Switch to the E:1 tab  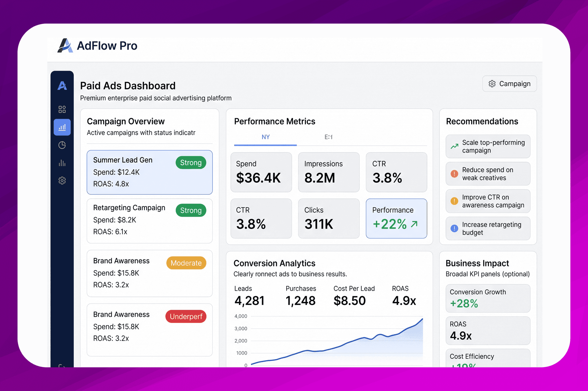[329, 137]
